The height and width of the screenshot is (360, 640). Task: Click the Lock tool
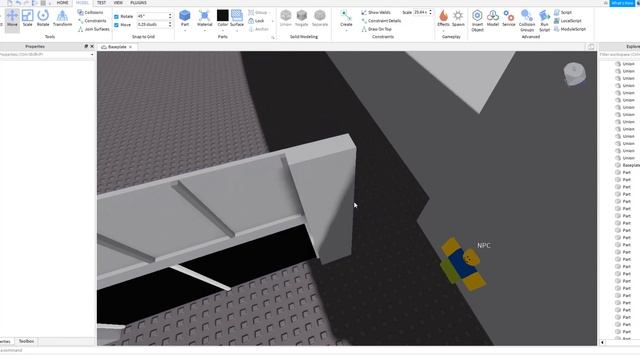point(256,21)
